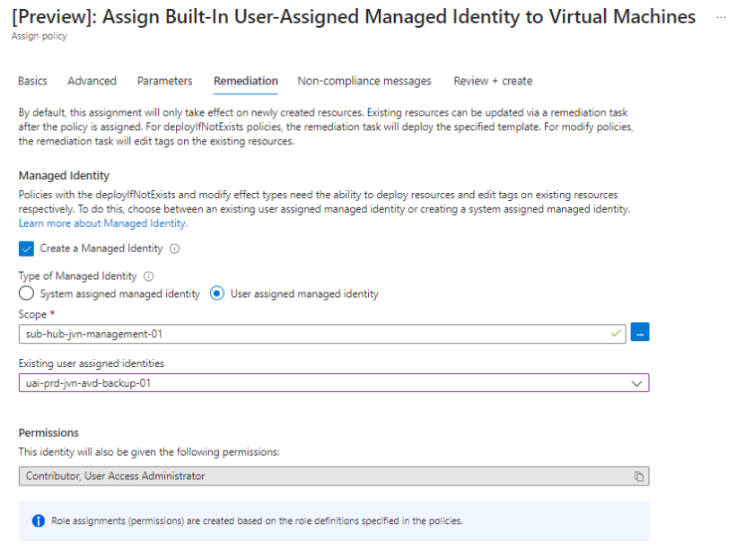Open the more options ellipsis next to the title
The image size is (745, 560).
coord(721,17)
